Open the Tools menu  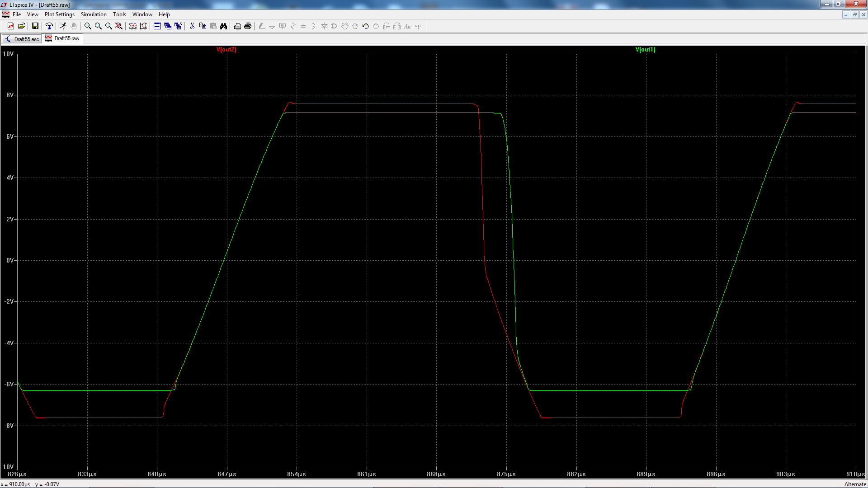[x=119, y=14]
